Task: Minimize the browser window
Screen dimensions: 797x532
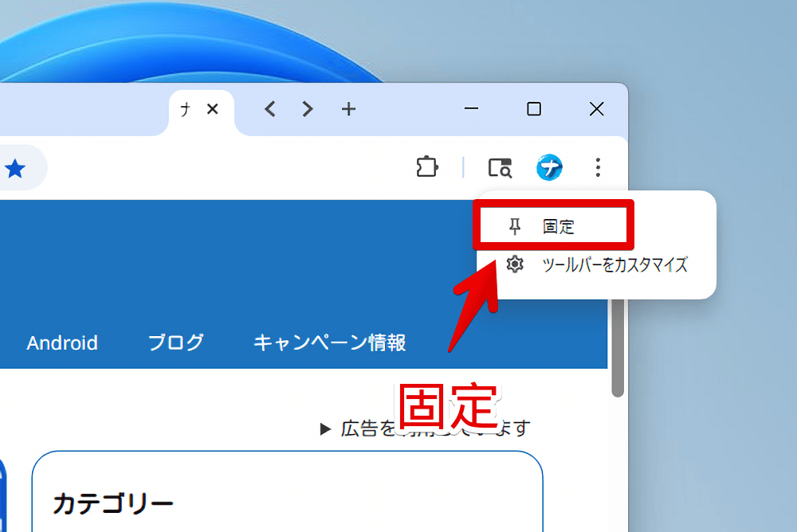Action: (x=471, y=108)
